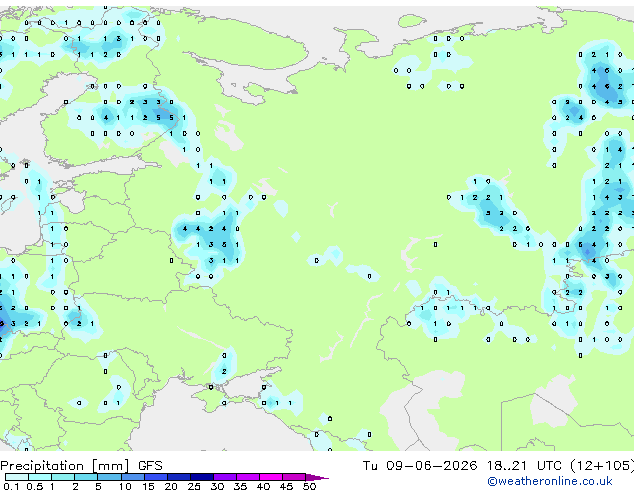The image size is (634, 490).
Task: Click the '20' legend scale label
Action: (171, 486)
